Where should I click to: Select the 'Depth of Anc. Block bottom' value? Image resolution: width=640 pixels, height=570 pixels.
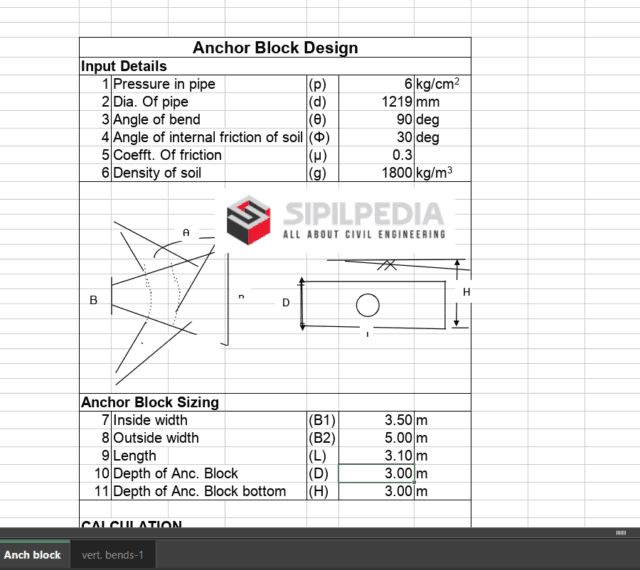tap(376, 491)
